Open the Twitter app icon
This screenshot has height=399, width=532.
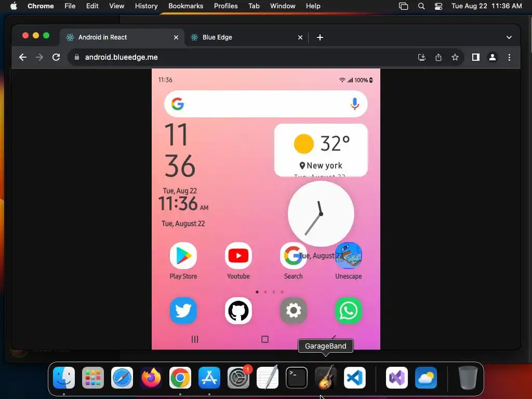(x=183, y=311)
